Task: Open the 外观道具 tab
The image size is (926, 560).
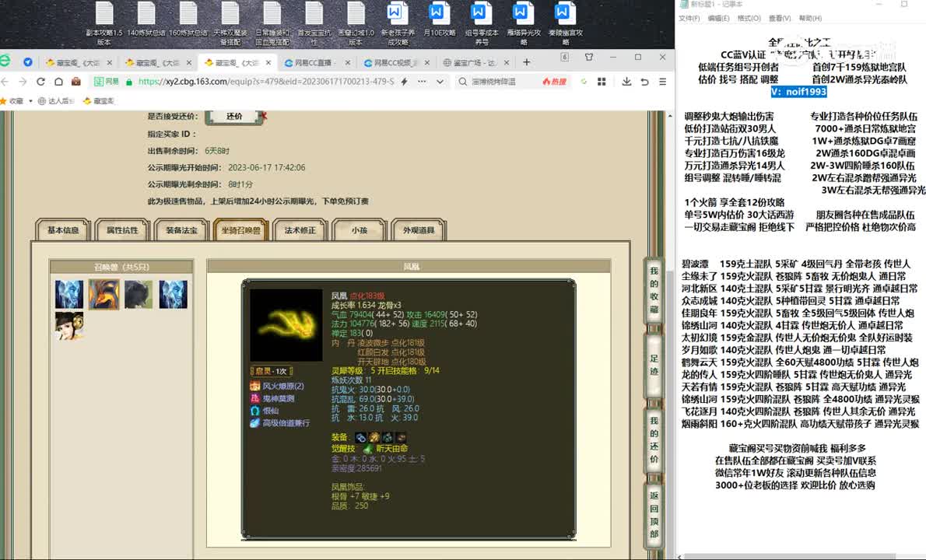Action: (x=419, y=230)
